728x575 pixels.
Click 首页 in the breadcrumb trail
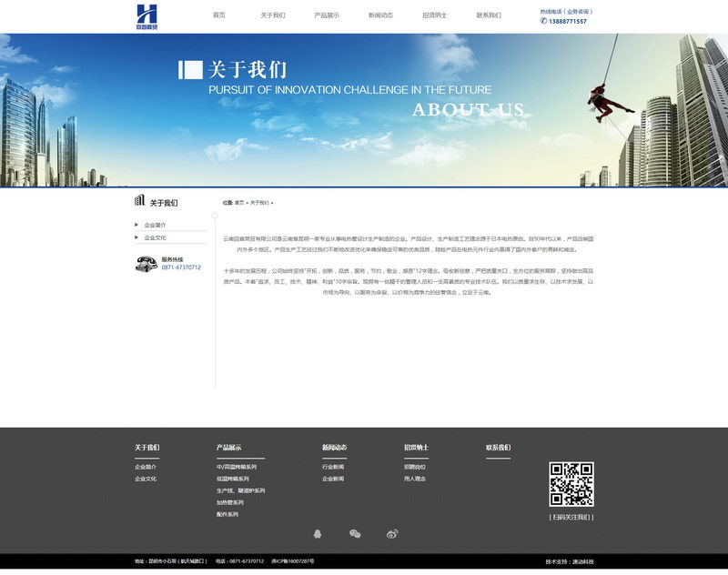click(x=239, y=203)
